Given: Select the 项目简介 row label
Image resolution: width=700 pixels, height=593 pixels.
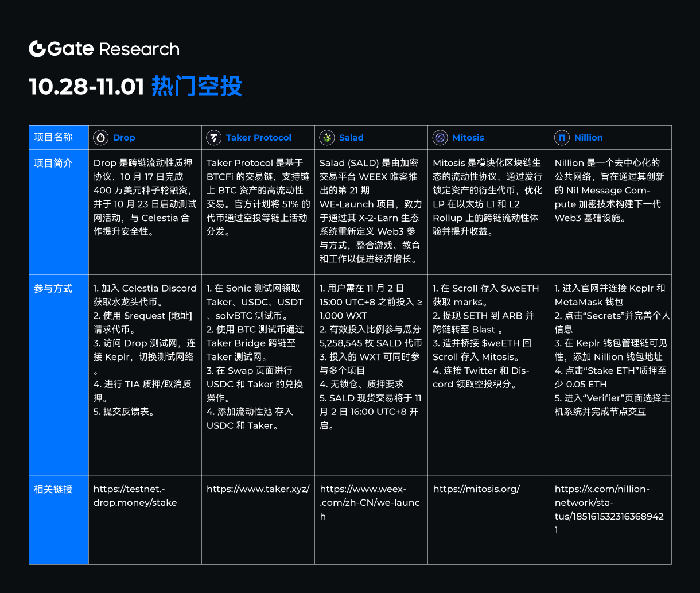Looking at the screenshot, I should click(53, 163).
